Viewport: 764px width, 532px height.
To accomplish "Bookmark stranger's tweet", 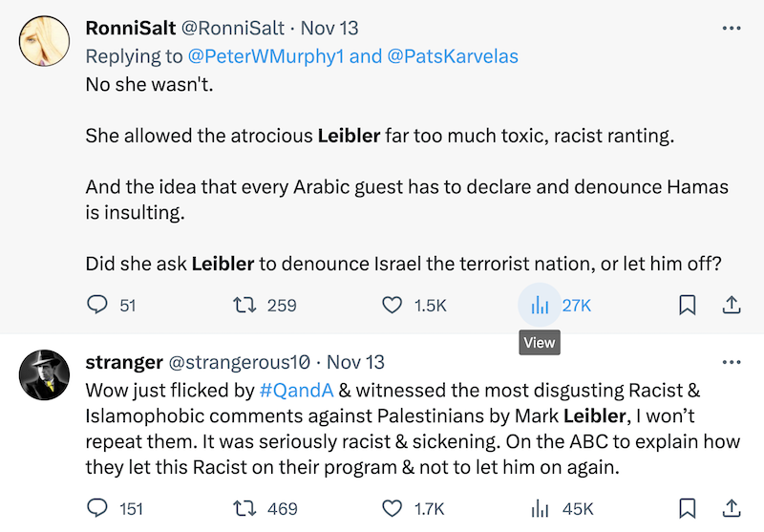I will (x=687, y=509).
